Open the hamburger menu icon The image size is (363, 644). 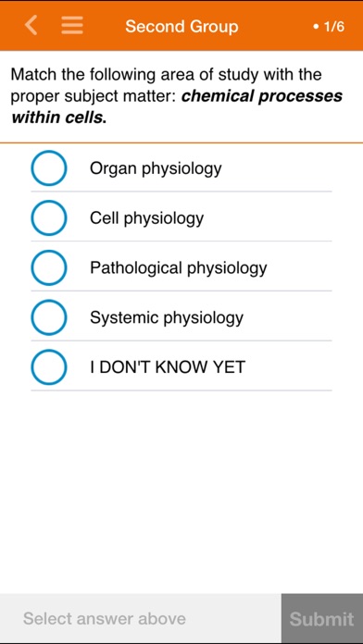pos(72,26)
